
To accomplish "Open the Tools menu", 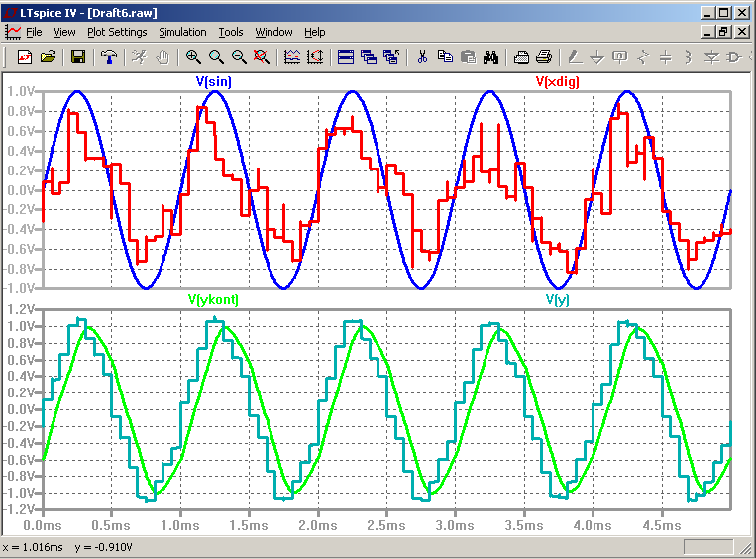I will pyautogui.click(x=231, y=32).
